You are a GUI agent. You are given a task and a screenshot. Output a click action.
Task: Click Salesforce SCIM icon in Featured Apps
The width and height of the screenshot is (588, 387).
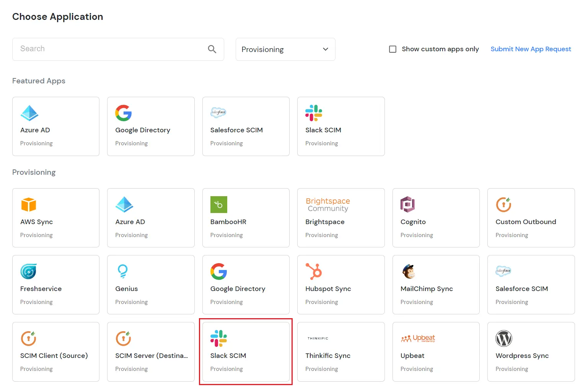218,112
